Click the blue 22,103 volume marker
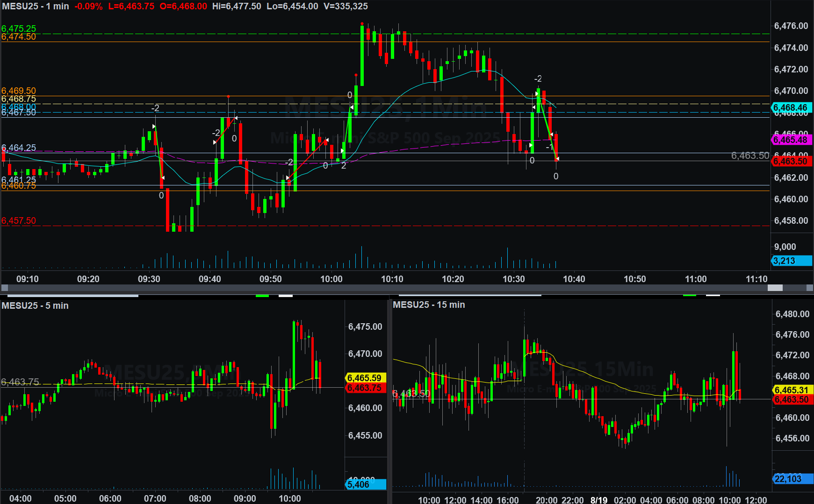 (x=791, y=479)
